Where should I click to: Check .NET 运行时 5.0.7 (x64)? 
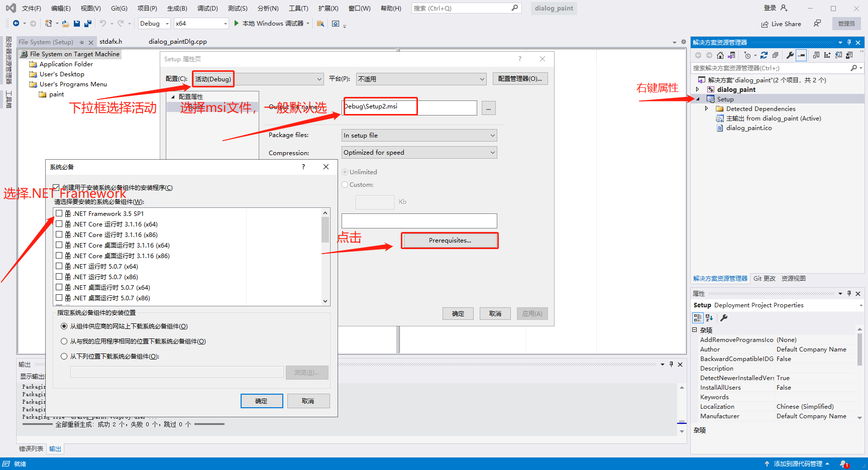(x=59, y=266)
